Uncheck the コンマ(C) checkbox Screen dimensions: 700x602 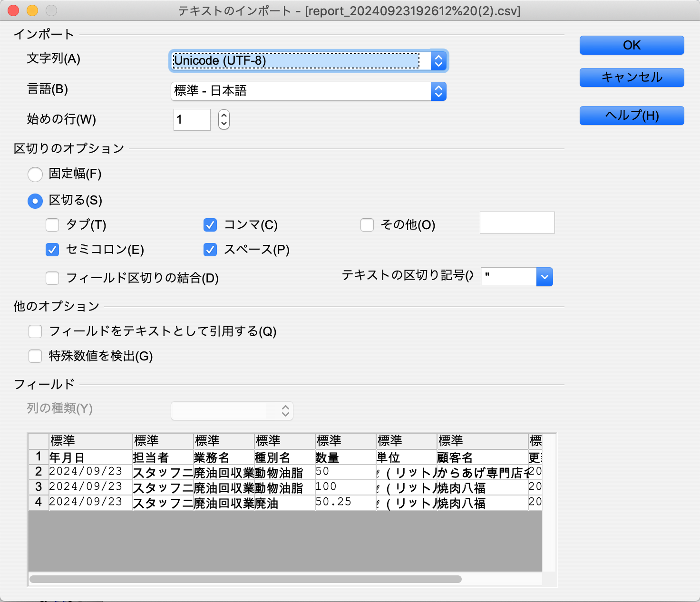coord(210,225)
